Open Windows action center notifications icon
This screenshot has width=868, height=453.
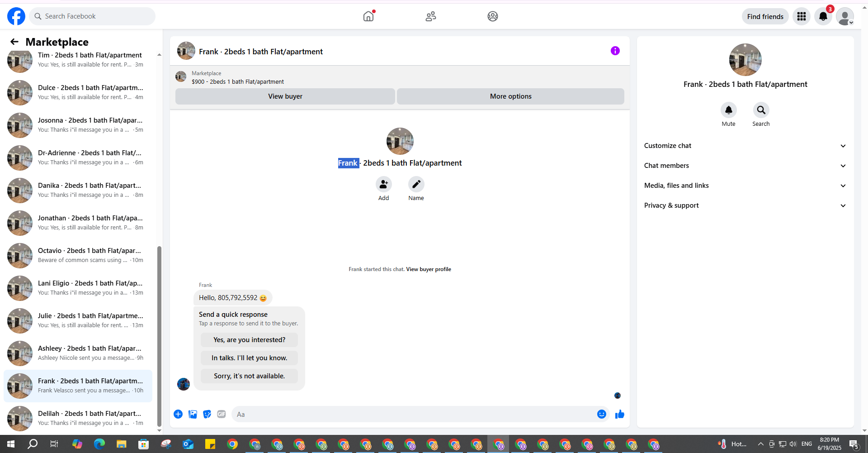pyautogui.click(x=854, y=444)
